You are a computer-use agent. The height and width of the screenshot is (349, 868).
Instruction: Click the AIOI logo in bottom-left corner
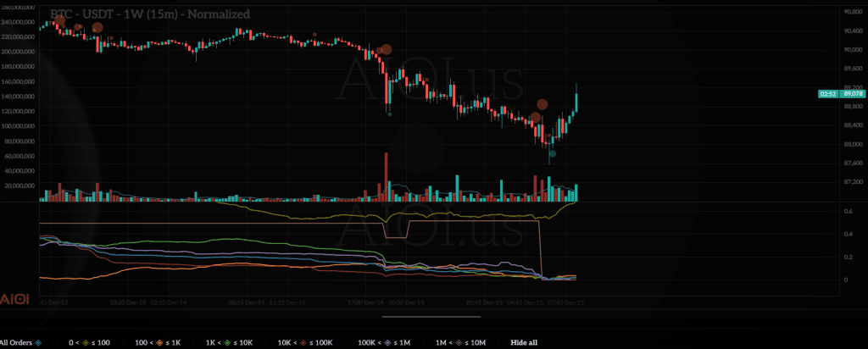[15, 301]
